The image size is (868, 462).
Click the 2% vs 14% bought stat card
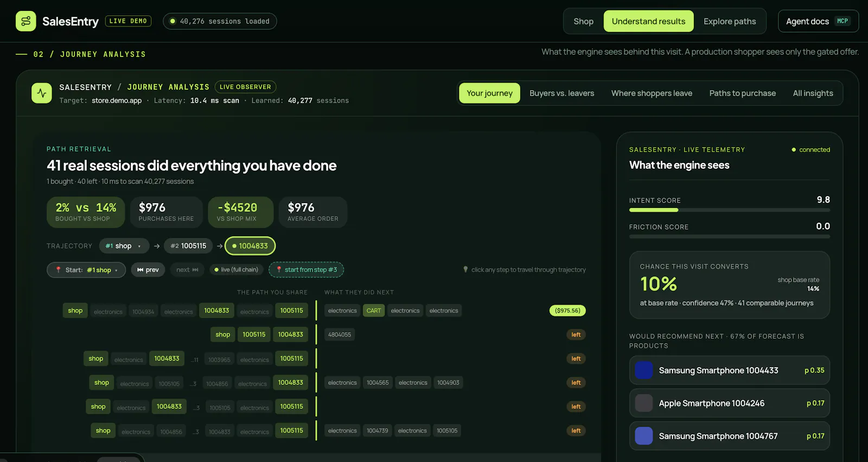coord(86,212)
